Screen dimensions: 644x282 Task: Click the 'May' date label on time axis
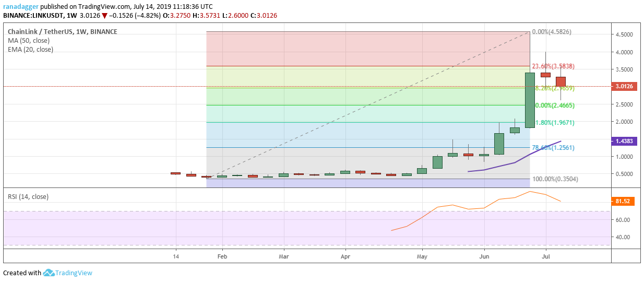tap(422, 257)
